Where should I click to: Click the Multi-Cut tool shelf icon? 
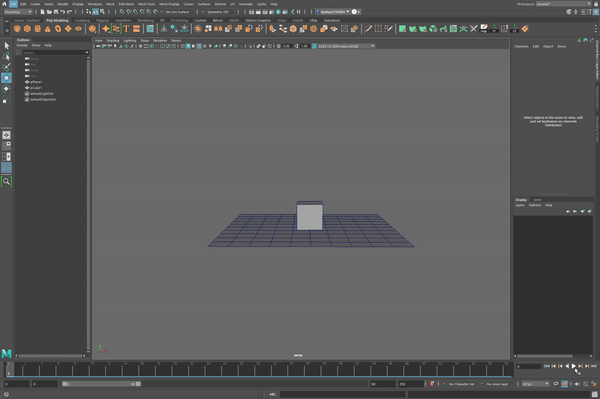click(x=368, y=29)
